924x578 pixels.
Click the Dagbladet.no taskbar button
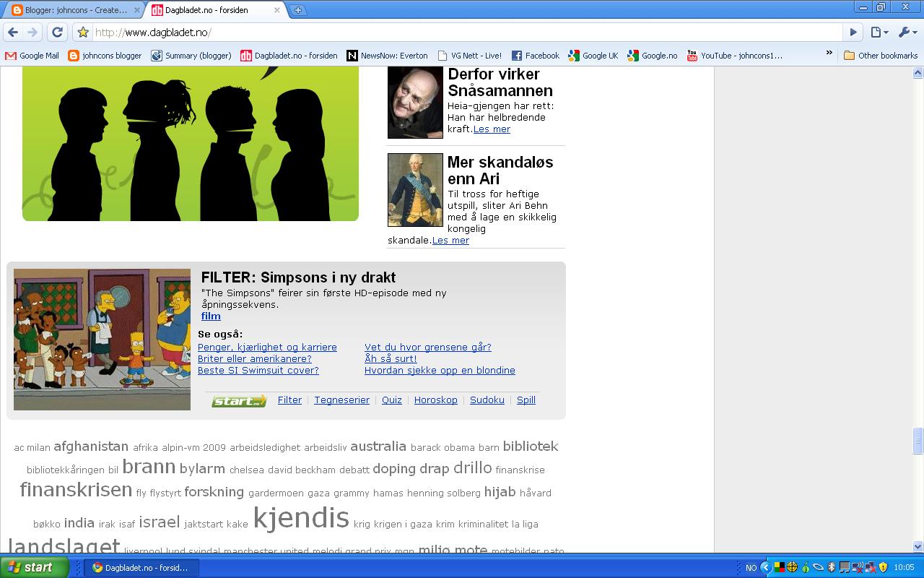[141, 568]
